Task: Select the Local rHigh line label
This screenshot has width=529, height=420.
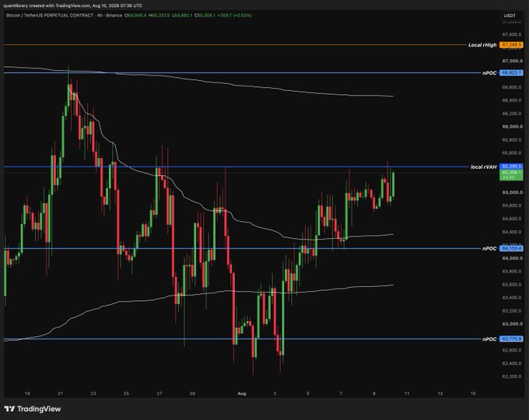Action: [482, 45]
